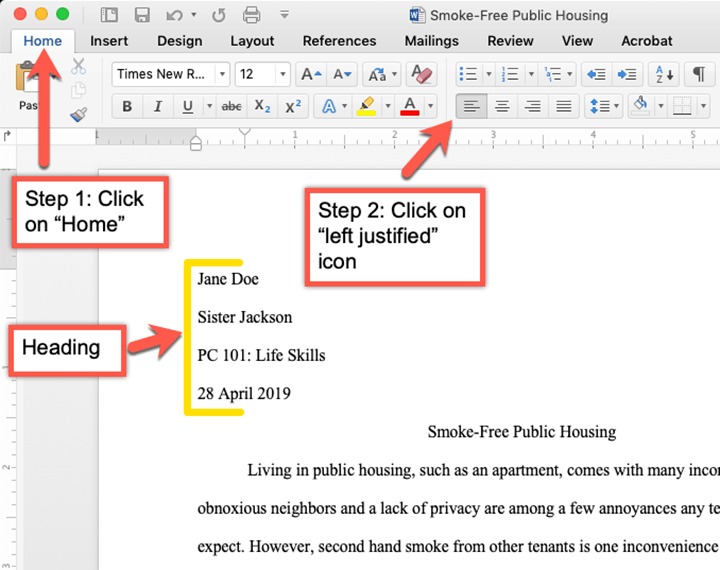
Task: Open multilevel list dropdown arrow
Action: tap(570, 74)
